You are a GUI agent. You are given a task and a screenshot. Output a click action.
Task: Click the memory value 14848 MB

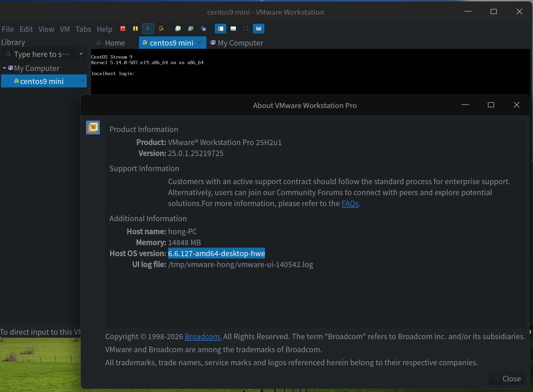tap(185, 242)
